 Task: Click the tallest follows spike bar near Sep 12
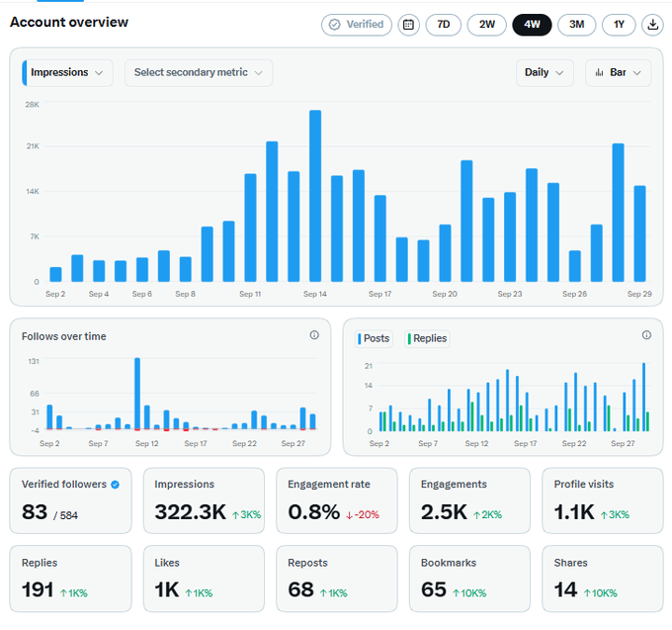coord(137,394)
